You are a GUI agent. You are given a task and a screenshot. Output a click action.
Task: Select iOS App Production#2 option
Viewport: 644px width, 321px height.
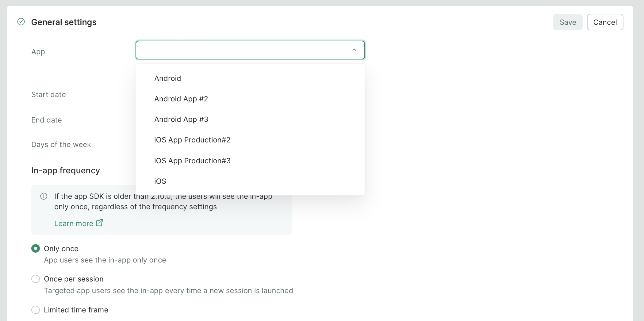(250, 140)
